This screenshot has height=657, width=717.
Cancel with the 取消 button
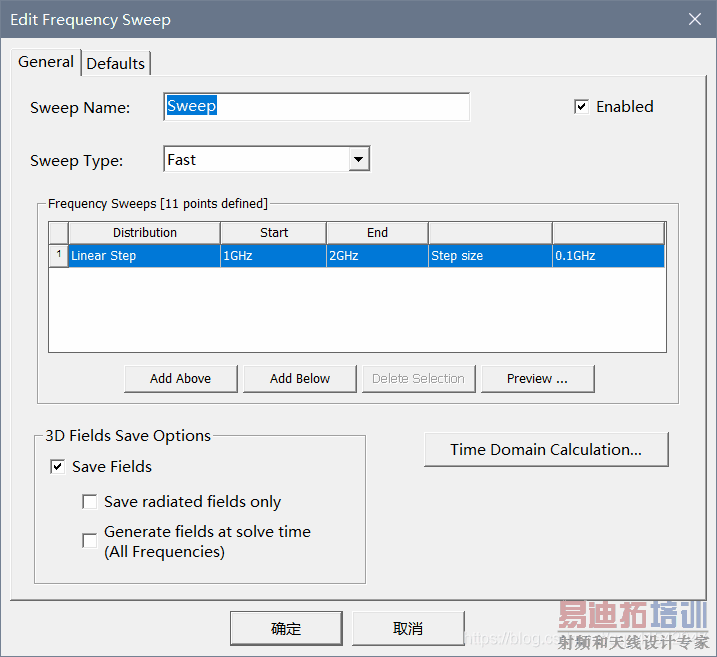coord(408,628)
